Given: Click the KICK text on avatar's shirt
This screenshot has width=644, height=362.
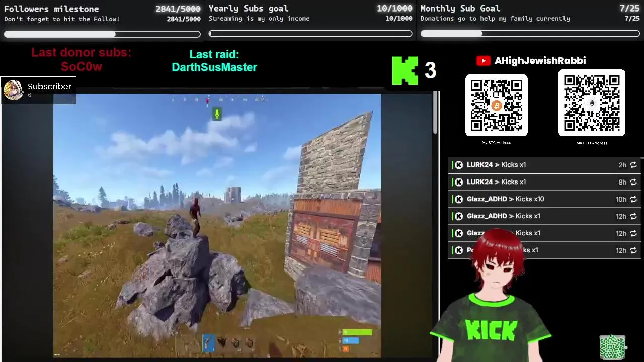Looking at the screenshot, I should 492,329.
